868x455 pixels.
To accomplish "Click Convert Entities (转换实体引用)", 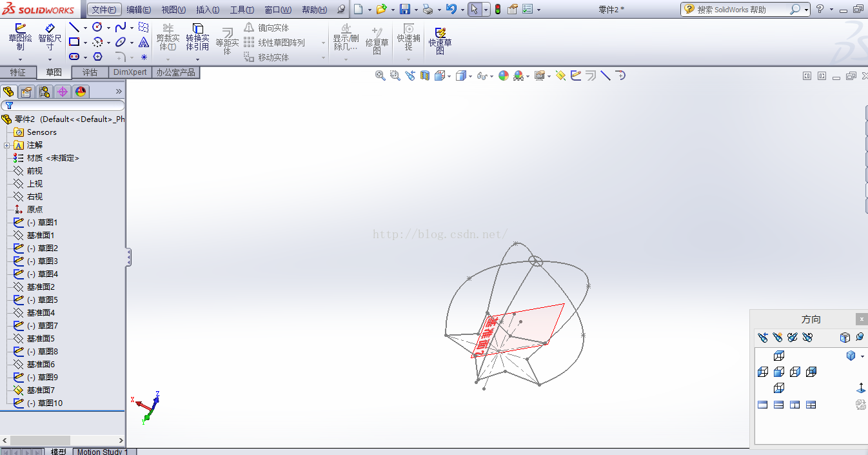I will tap(197, 37).
